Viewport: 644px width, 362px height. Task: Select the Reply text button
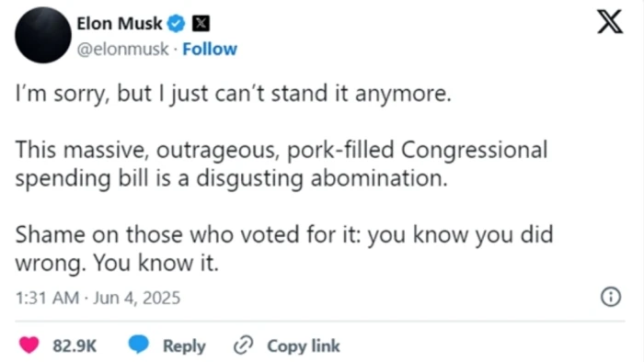184,346
